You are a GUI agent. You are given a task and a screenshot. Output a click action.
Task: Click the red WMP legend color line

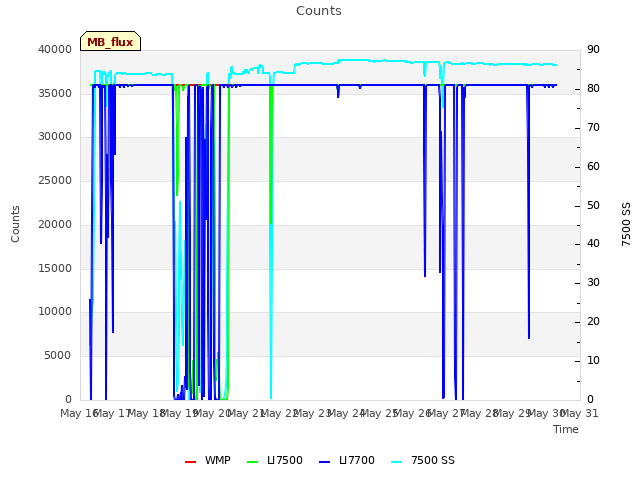(x=190, y=462)
